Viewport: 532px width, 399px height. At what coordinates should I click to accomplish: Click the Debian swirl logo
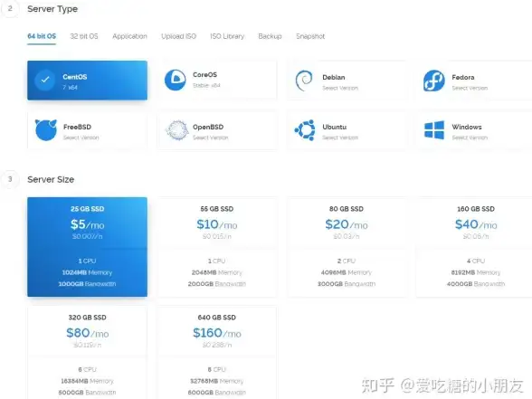(x=304, y=81)
